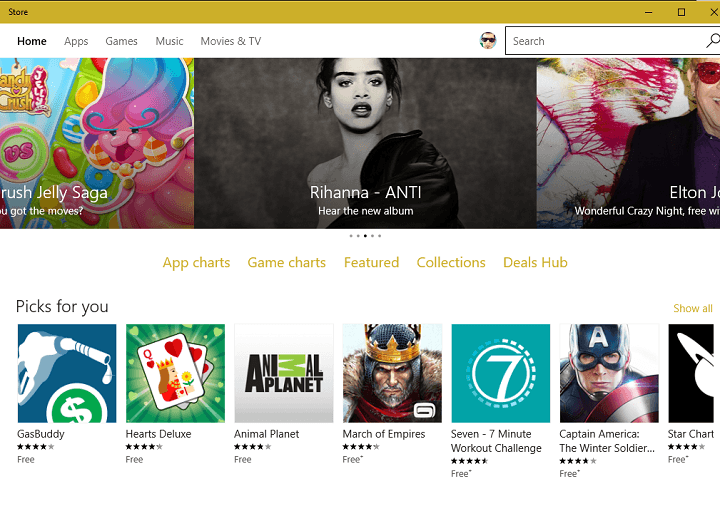720x511 pixels.
Task: Click the March of Empires Free price label
Action: coord(352,460)
